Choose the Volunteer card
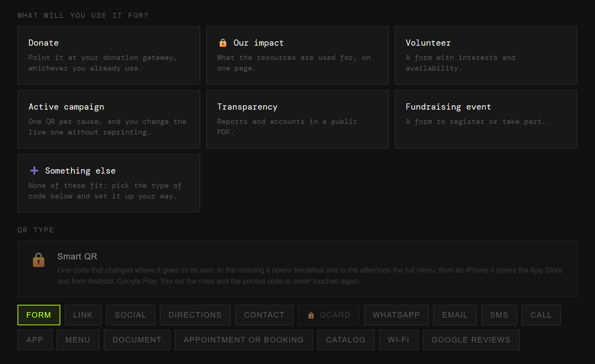The width and height of the screenshot is (595, 364). 486,55
